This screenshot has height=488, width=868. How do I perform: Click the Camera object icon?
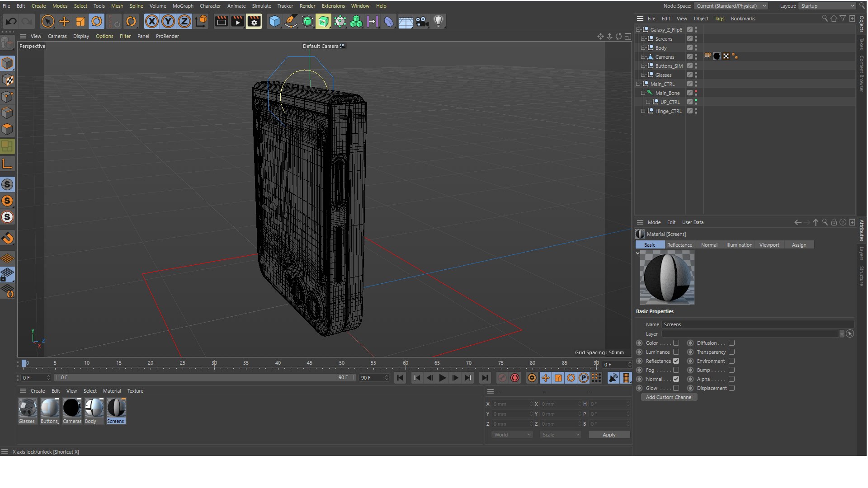(422, 21)
